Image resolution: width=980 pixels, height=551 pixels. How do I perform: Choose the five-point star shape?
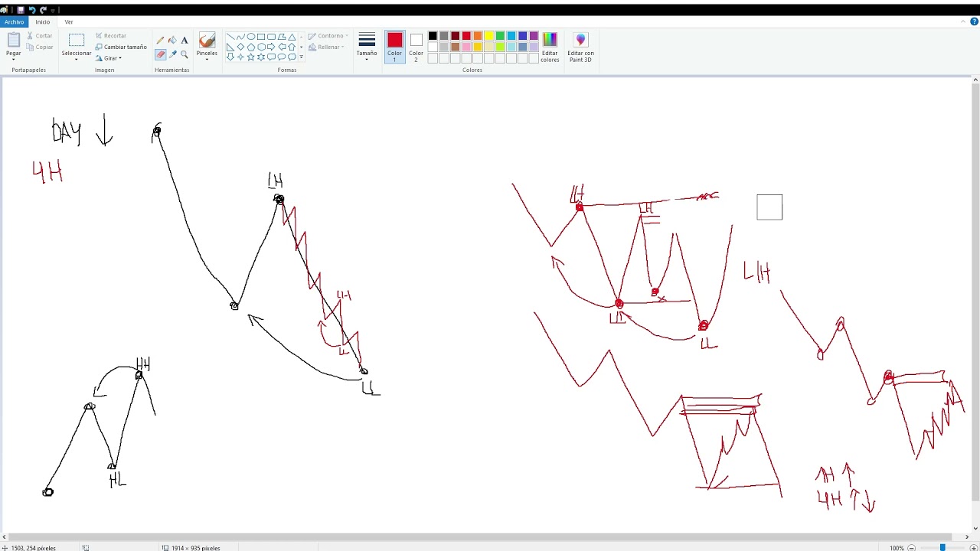tap(250, 57)
